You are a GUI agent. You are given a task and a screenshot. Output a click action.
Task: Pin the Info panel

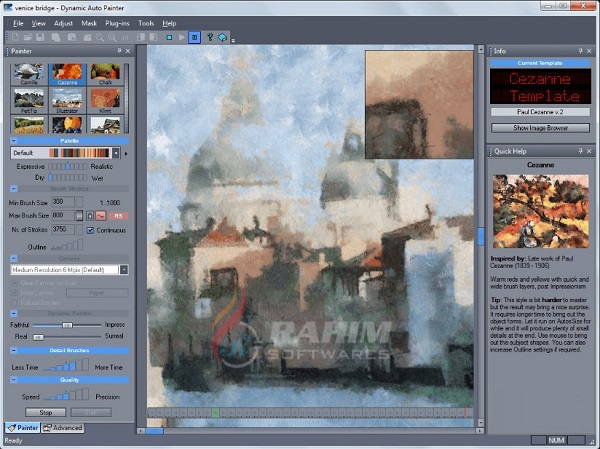pos(580,51)
